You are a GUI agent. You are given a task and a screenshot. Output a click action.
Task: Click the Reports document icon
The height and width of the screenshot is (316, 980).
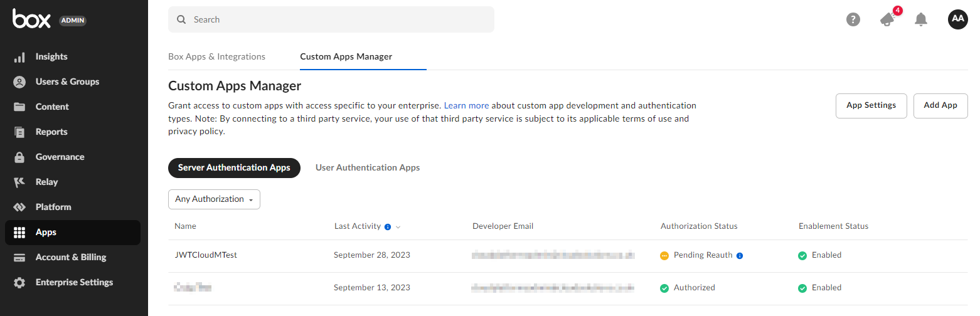(19, 132)
